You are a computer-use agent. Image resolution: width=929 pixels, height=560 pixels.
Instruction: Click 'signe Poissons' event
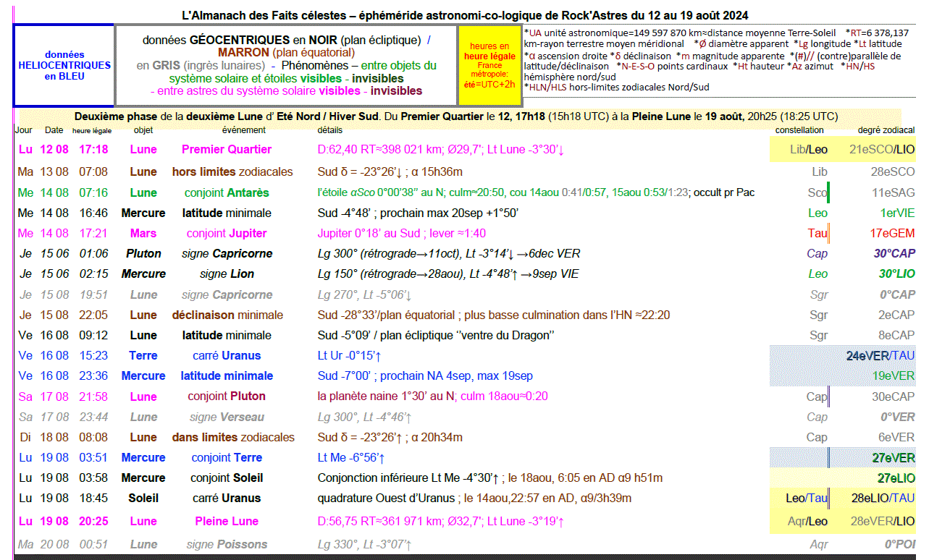[227, 544]
